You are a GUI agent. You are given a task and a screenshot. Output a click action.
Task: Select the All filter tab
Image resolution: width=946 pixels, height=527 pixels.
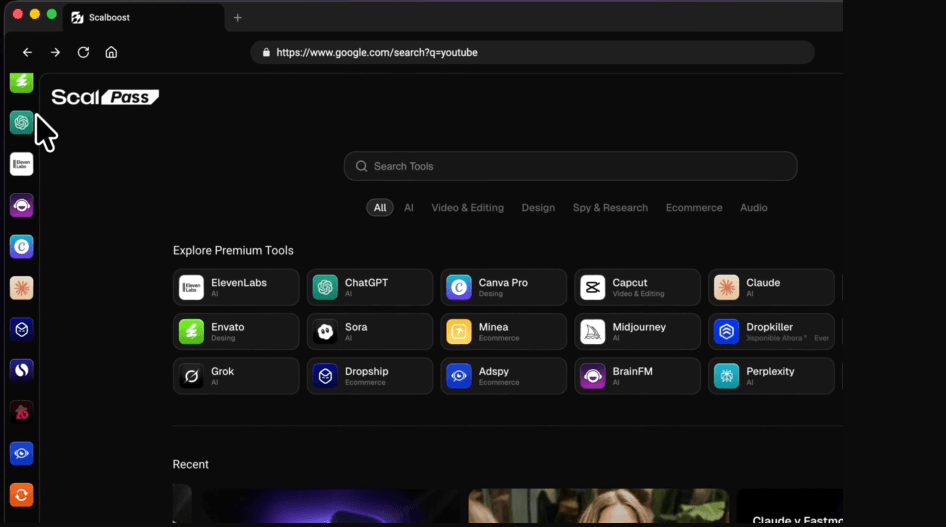pyautogui.click(x=380, y=207)
